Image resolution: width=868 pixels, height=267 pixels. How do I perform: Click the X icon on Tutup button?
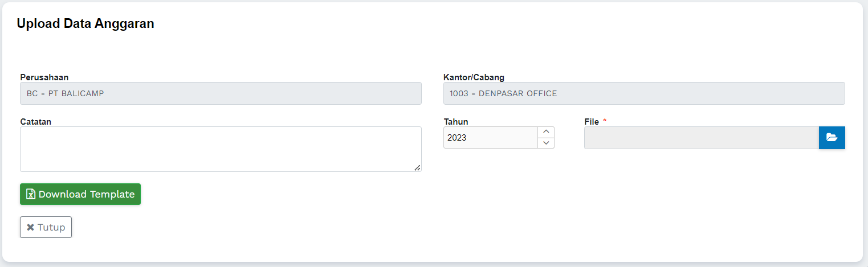(x=31, y=227)
